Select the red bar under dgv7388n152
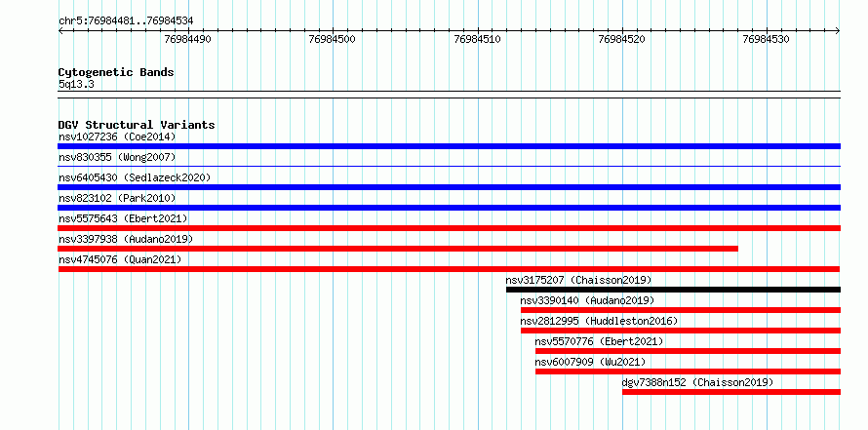The image size is (868, 430). click(731, 392)
